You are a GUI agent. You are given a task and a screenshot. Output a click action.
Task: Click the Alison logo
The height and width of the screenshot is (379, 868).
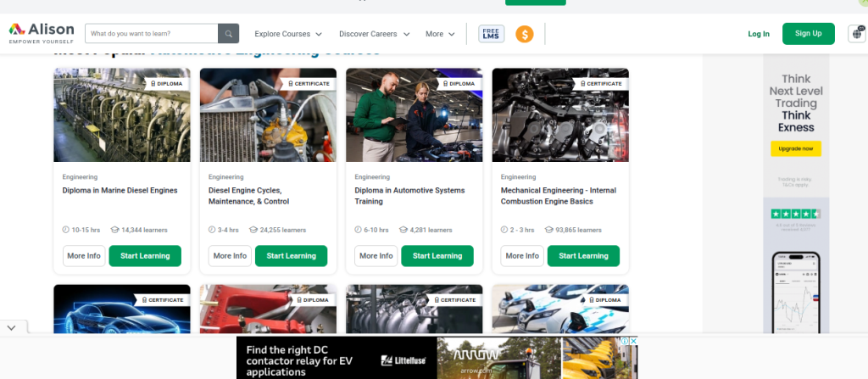point(42,33)
